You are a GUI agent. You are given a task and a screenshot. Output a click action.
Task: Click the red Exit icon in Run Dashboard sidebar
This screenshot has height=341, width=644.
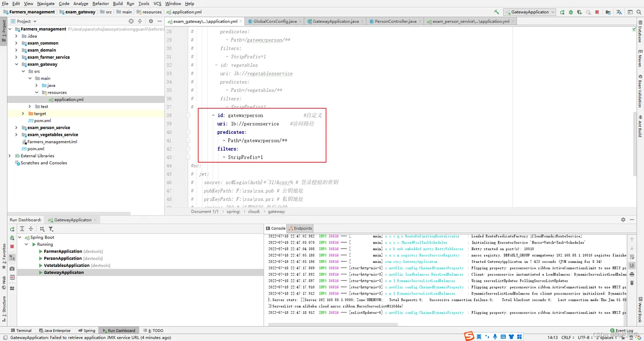[12, 277]
